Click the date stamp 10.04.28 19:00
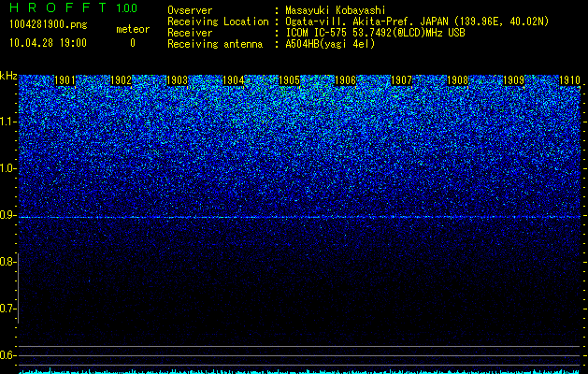 48,43
